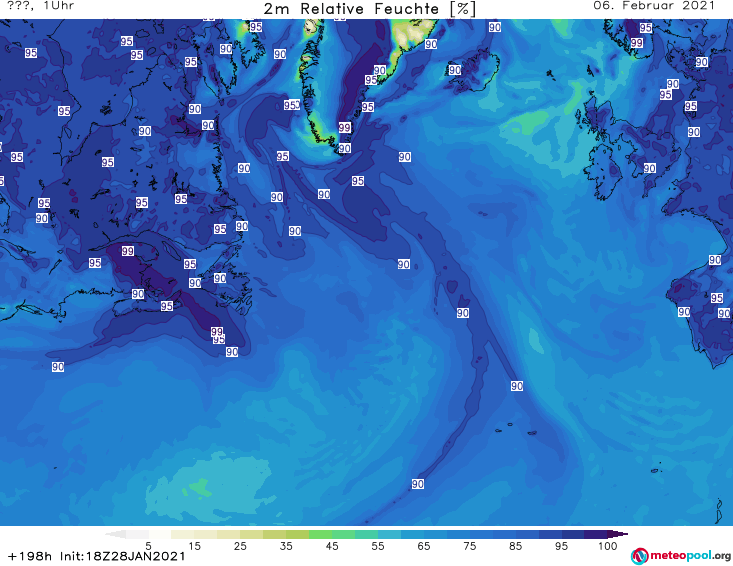
Task: Click the '45' tick on color scale
Action: 332,545
